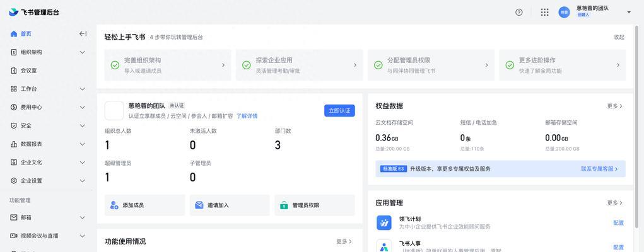
Task: Click the team logo placeholder thumbnail
Action: [x=114, y=111]
